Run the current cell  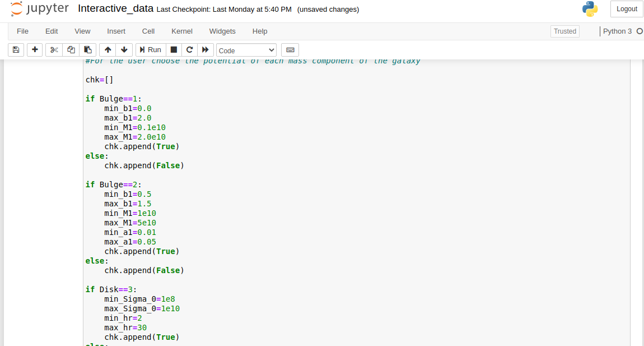[151, 50]
